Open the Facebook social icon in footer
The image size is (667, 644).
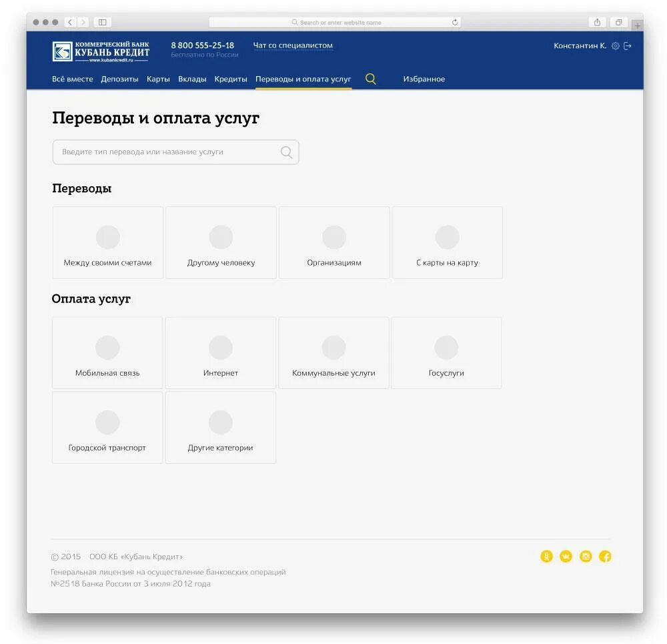click(605, 555)
